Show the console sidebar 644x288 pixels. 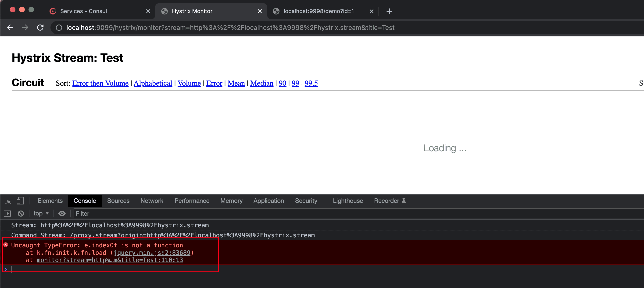7,214
